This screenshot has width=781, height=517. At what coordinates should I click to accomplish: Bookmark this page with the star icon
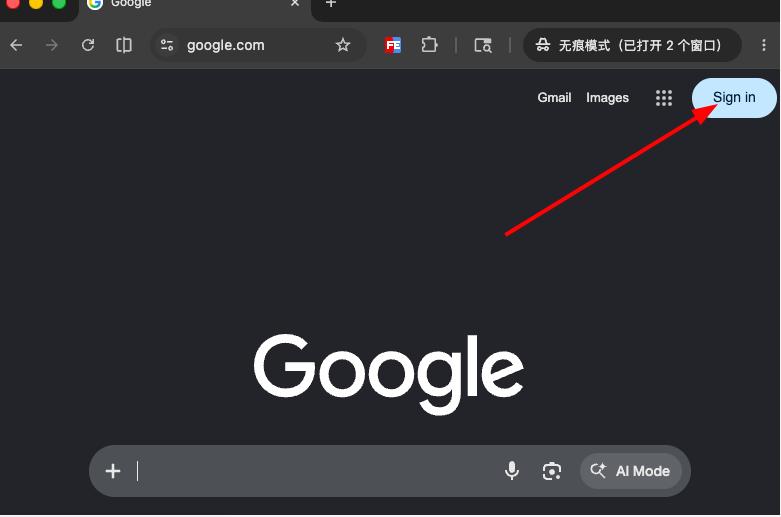[x=343, y=45]
